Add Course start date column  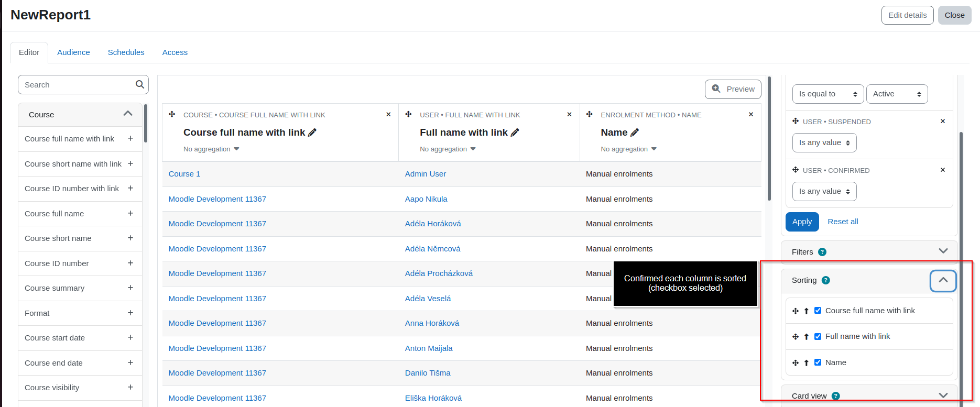(x=130, y=337)
